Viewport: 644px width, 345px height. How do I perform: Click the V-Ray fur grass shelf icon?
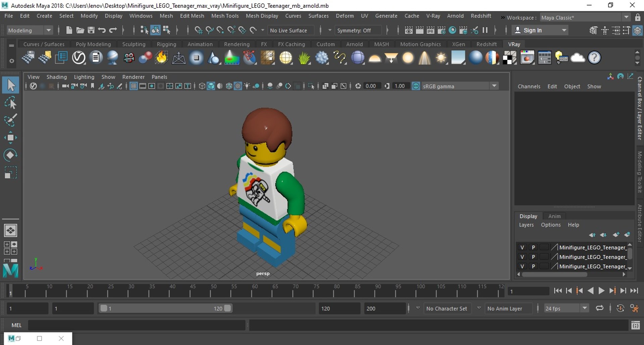(304, 58)
